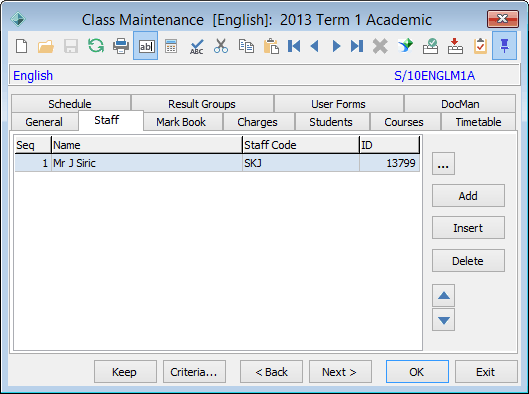Select the Mr J Siric name cell
529x394 pixels.
pyautogui.click(x=147, y=163)
